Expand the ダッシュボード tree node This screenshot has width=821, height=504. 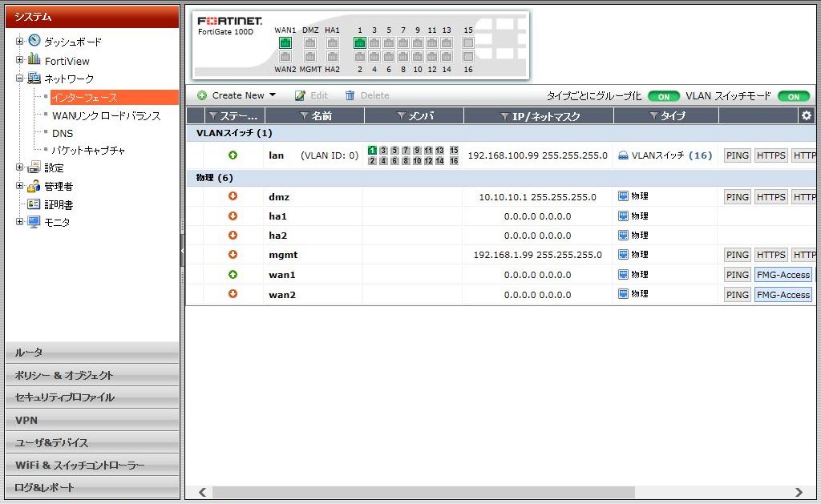pyautogui.click(x=20, y=41)
